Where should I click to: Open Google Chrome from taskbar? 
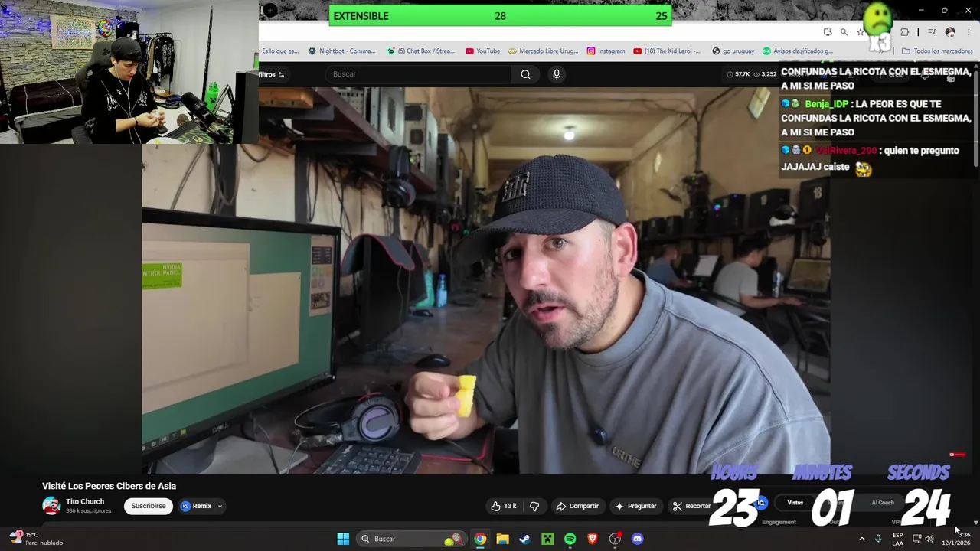pyautogui.click(x=479, y=539)
